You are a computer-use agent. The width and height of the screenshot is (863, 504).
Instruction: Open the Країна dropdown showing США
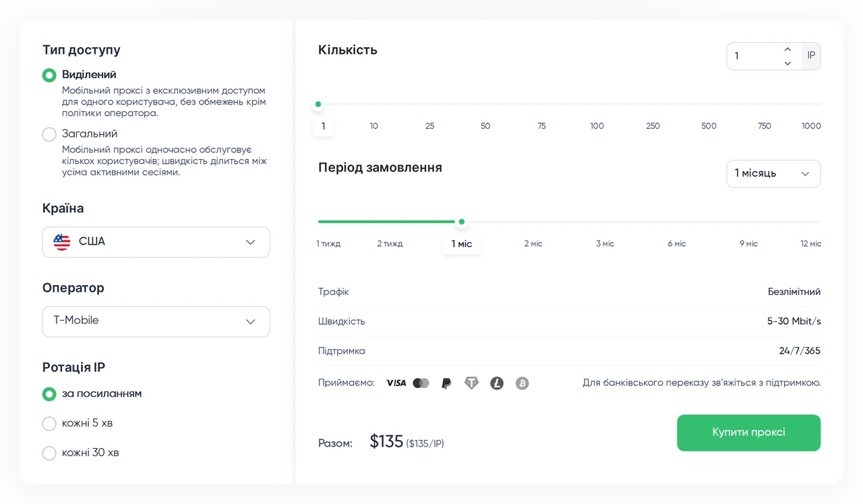[156, 242]
